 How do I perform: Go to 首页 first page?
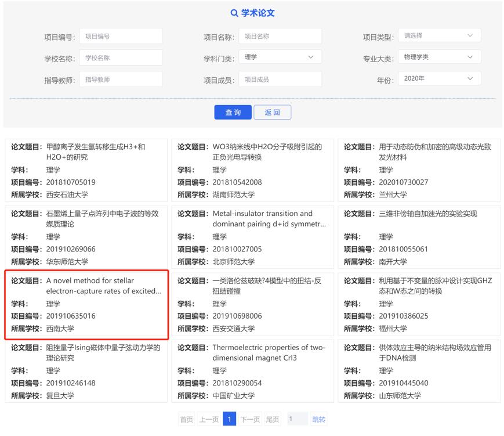[x=186, y=419]
